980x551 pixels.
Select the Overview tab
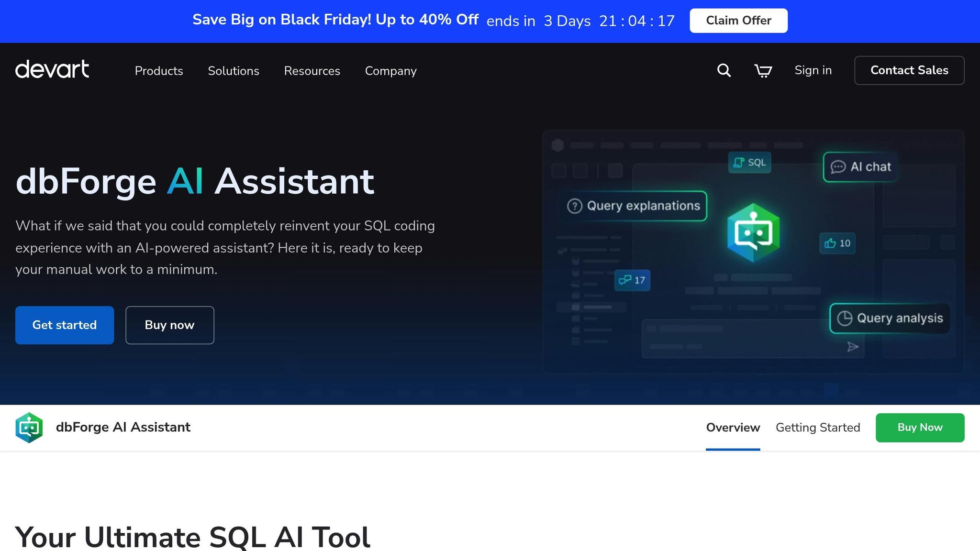tap(733, 427)
